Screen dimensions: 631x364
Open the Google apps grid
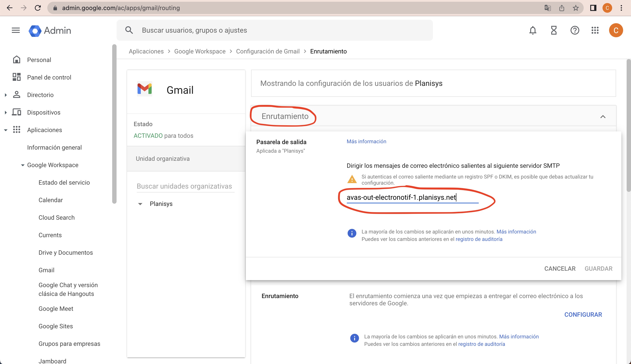point(595,30)
